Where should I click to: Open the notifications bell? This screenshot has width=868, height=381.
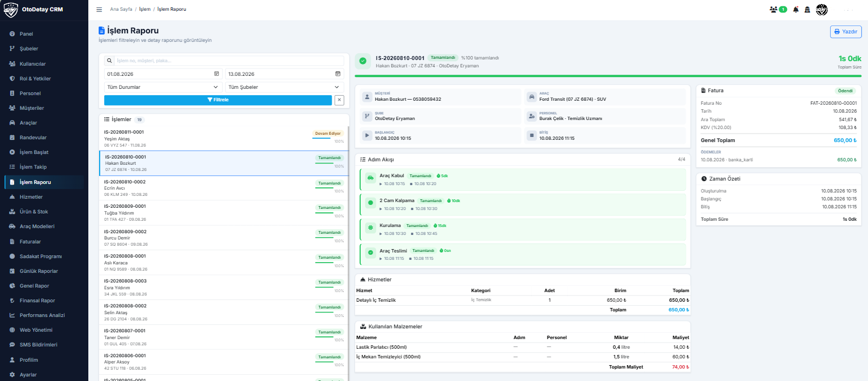pos(796,10)
